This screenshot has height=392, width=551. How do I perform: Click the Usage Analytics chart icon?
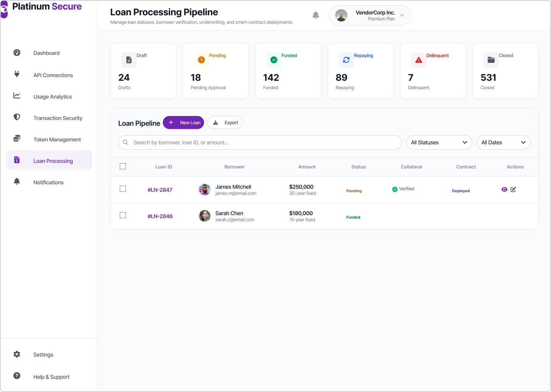17,95
